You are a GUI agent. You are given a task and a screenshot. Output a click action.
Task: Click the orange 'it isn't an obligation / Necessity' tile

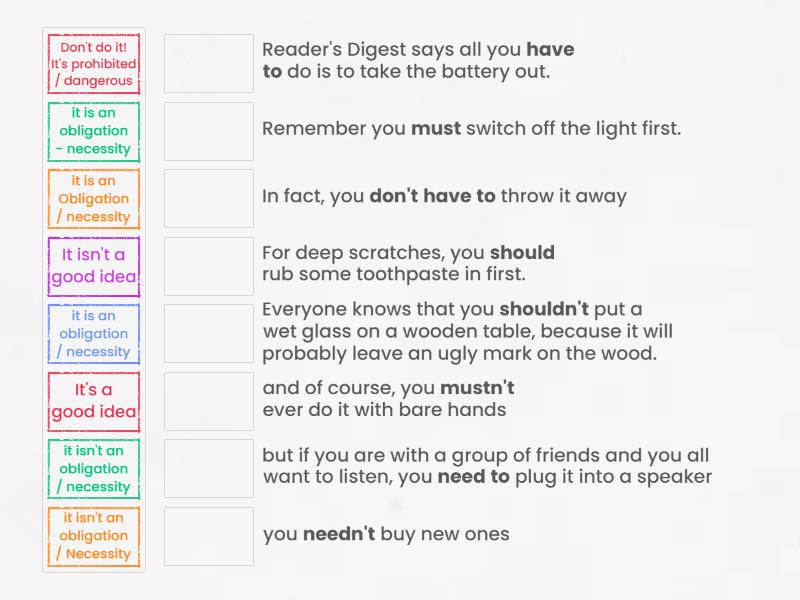pyautogui.click(x=94, y=536)
